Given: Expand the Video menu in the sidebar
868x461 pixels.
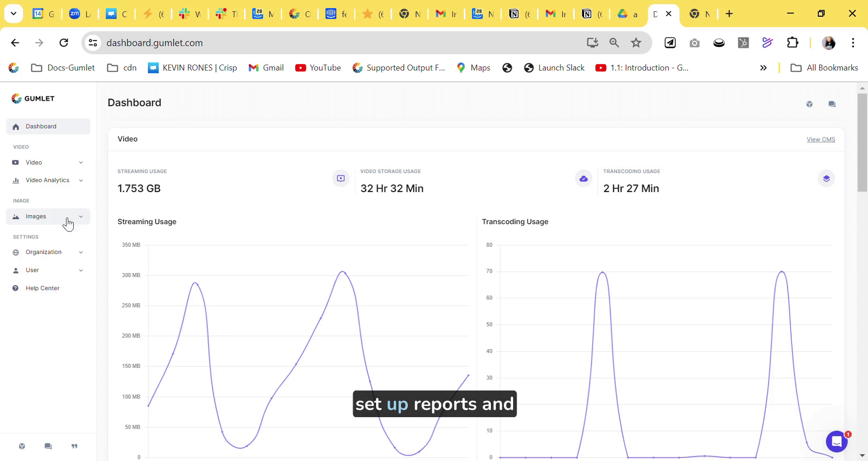Looking at the screenshot, I should point(48,163).
